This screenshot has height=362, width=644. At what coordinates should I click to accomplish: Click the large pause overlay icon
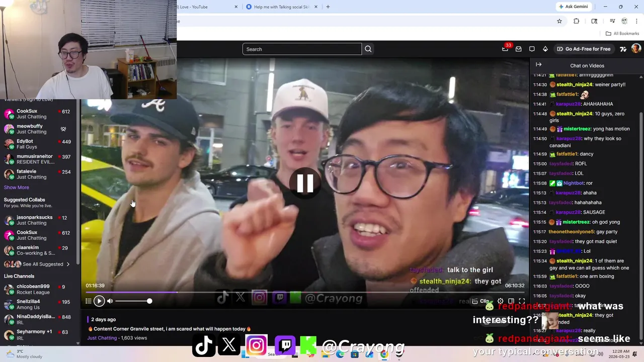coord(305,184)
